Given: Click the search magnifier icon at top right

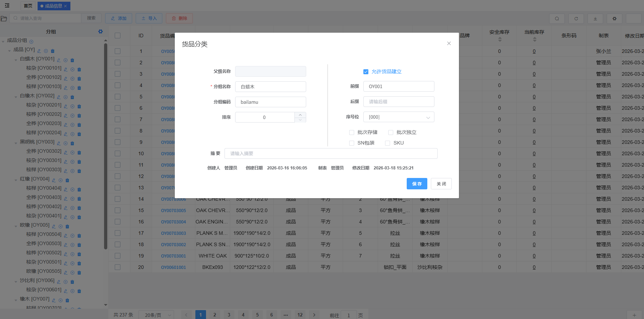Looking at the screenshot, I should (557, 18).
